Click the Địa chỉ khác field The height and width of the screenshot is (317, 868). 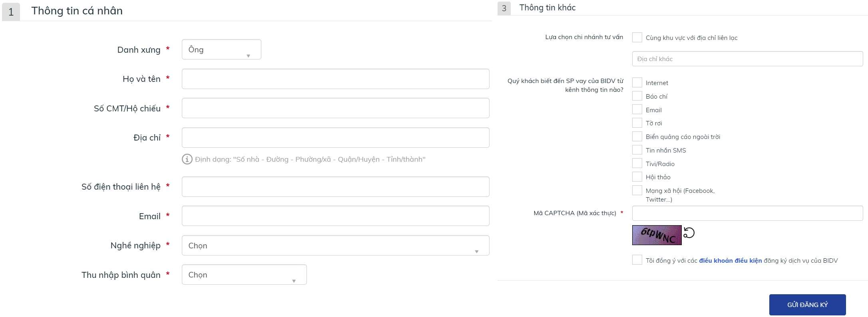pyautogui.click(x=747, y=59)
